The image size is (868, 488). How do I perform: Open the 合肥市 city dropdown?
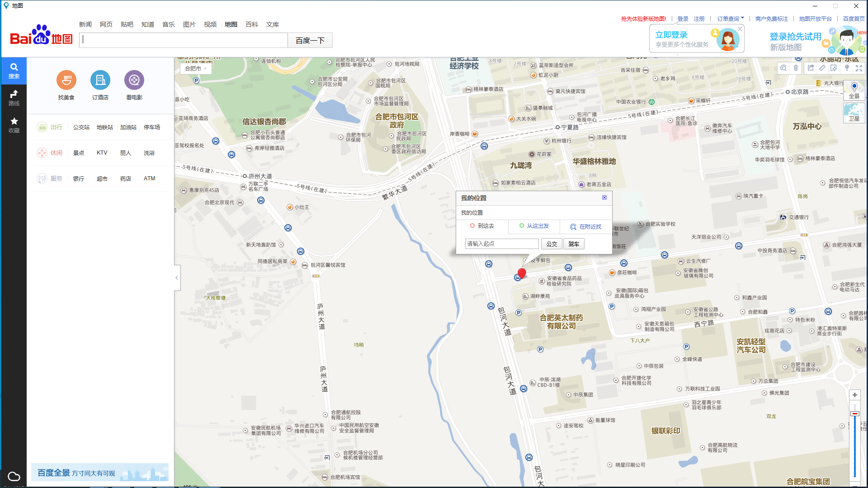click(x=196, y=69)
